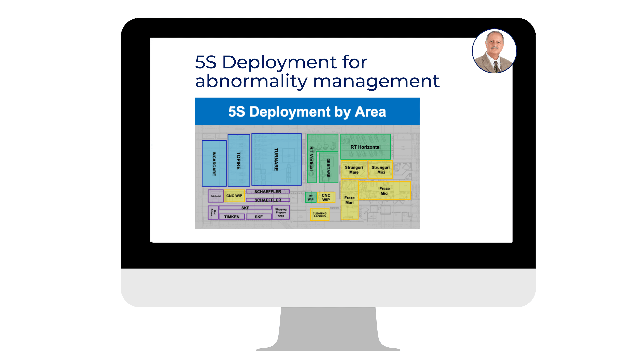Image resolution: width=644 pixels, height=362 pixels.
Task: Click the 'CNC WIP' box beside RT WIP
Action: 326,197
